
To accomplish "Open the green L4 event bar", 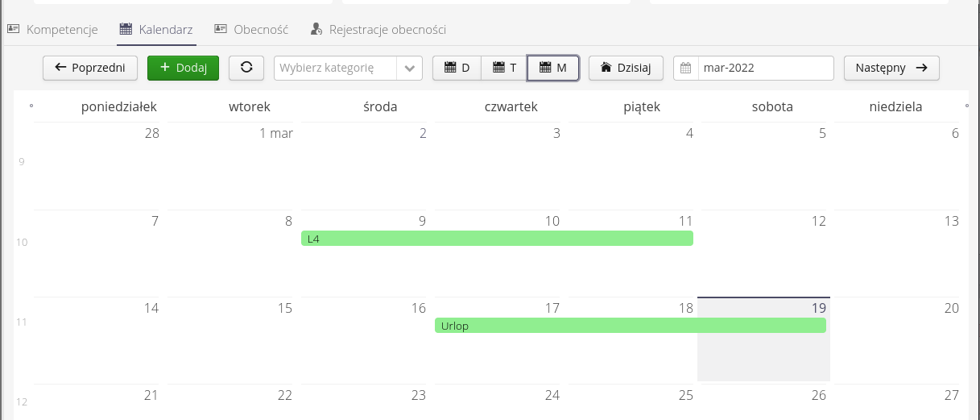I will click(497, 238).
